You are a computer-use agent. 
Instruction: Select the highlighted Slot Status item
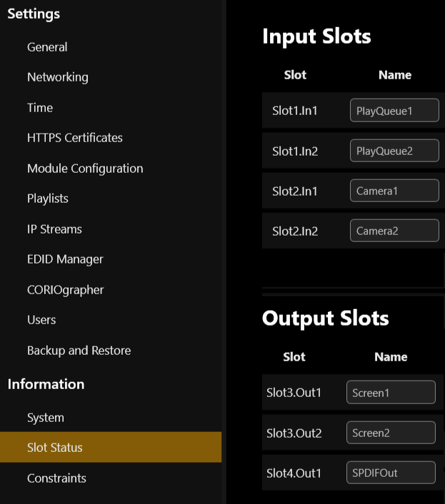pyautogui.click(x=55, y=448)
